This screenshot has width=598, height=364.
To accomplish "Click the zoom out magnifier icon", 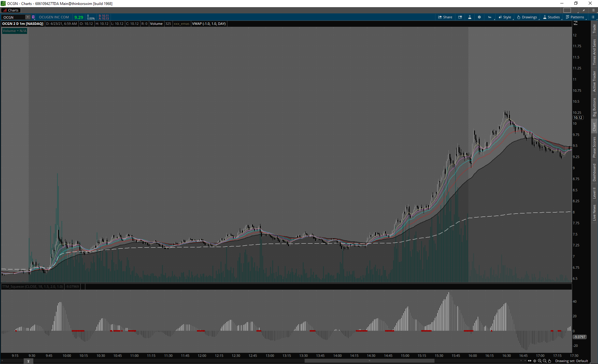I will tap(545, 361).
